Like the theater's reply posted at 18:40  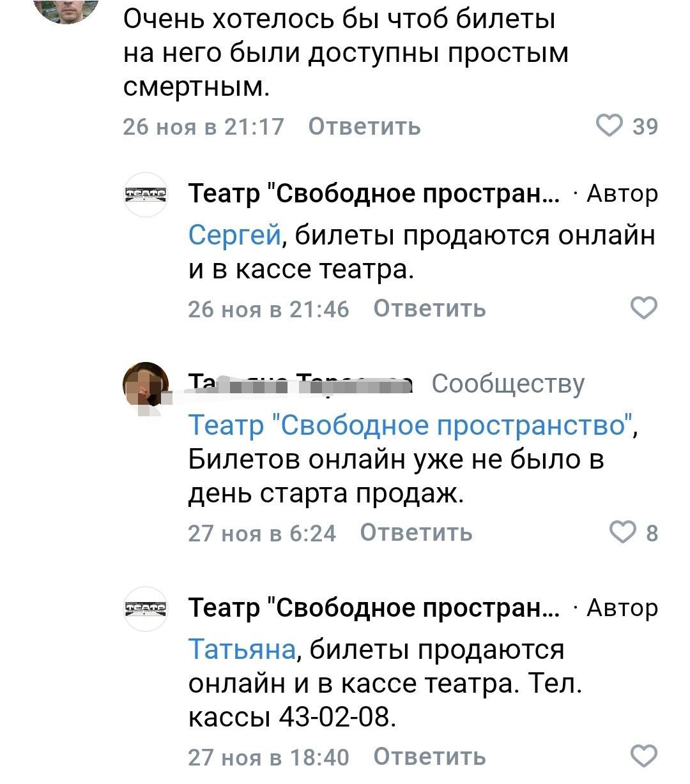(643, 756)
